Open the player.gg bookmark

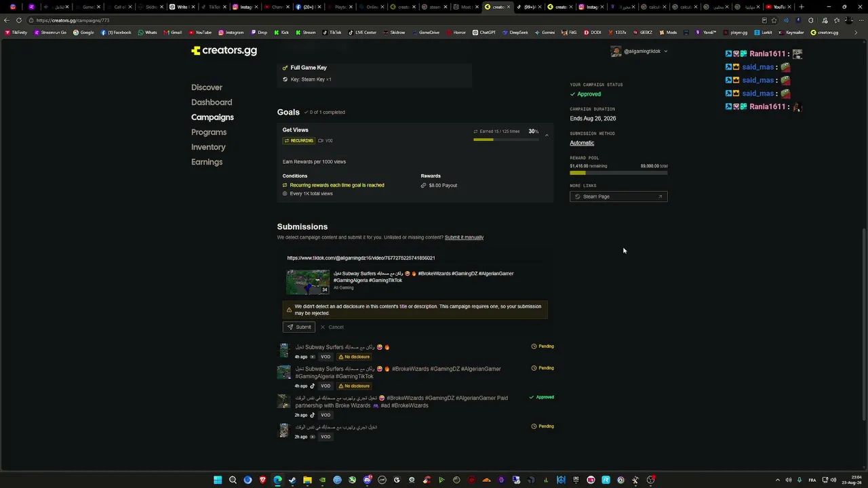[735, 33]
